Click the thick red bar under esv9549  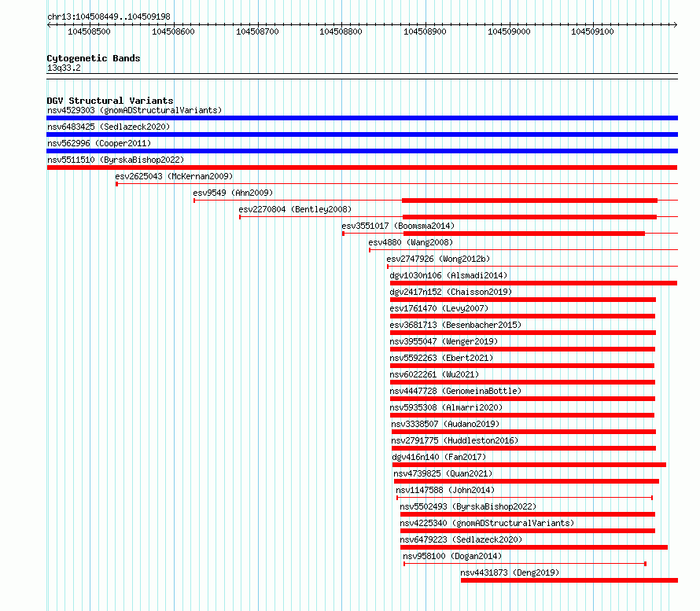pyautogui.click(x=529, y=201)
